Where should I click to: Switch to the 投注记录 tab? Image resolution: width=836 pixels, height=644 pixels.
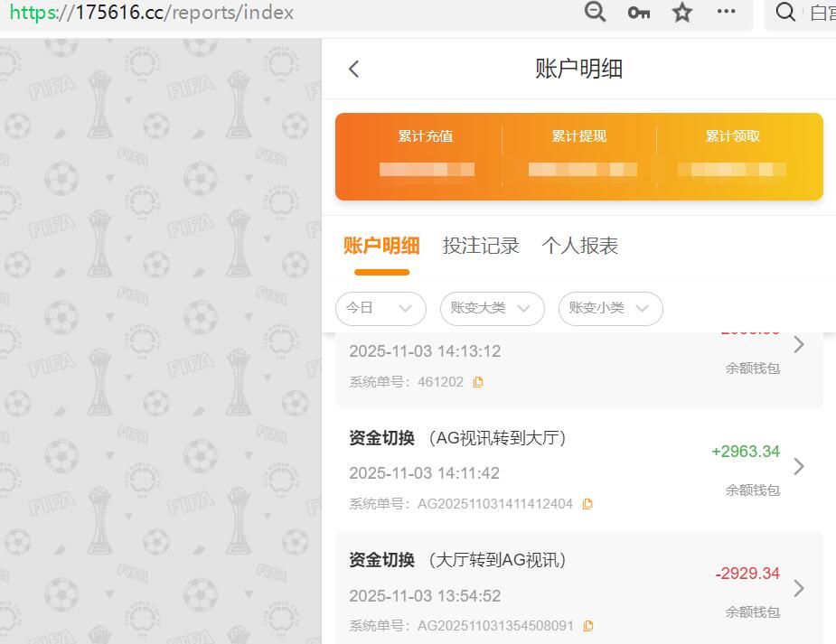point(481,245)
